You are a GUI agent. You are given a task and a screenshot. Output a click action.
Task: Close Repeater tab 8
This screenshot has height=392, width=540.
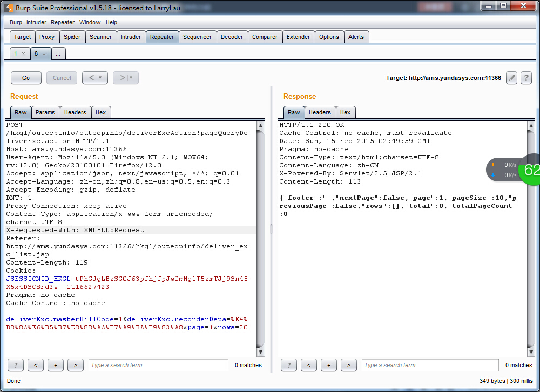[x=44, y=54]
